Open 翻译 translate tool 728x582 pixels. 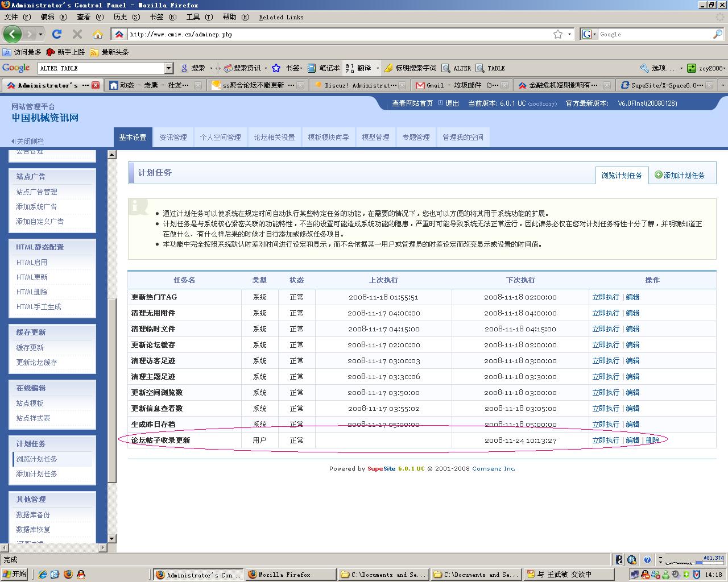[358, 68]
